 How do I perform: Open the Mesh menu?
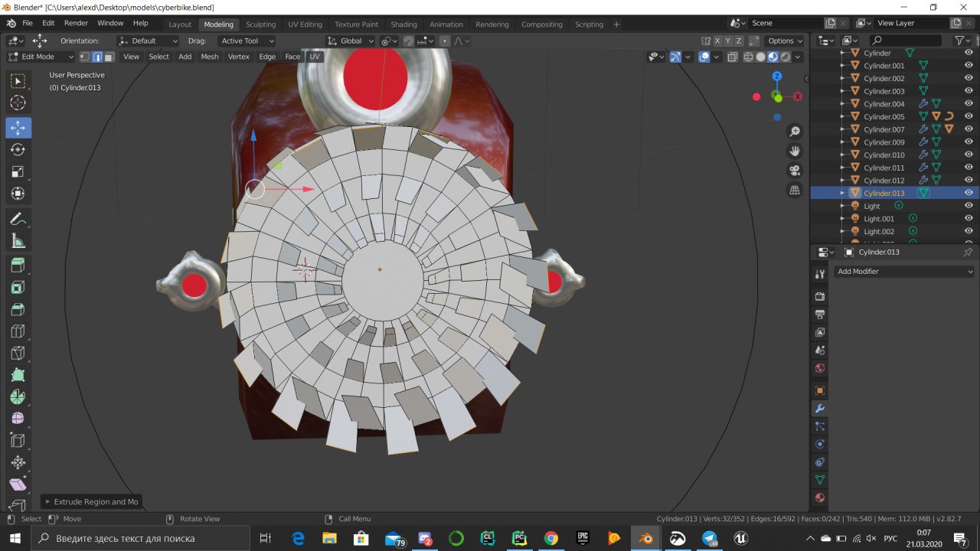[209, 57]
